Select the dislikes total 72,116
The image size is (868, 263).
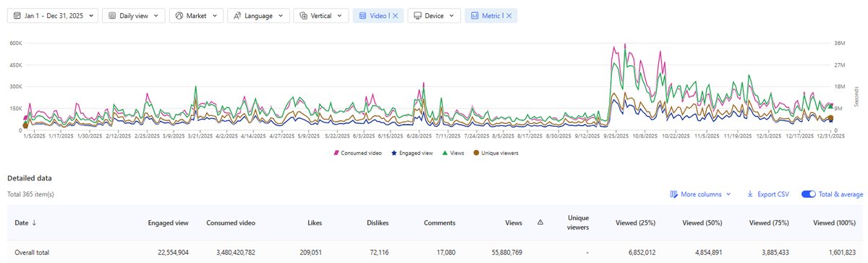[378, 252]
